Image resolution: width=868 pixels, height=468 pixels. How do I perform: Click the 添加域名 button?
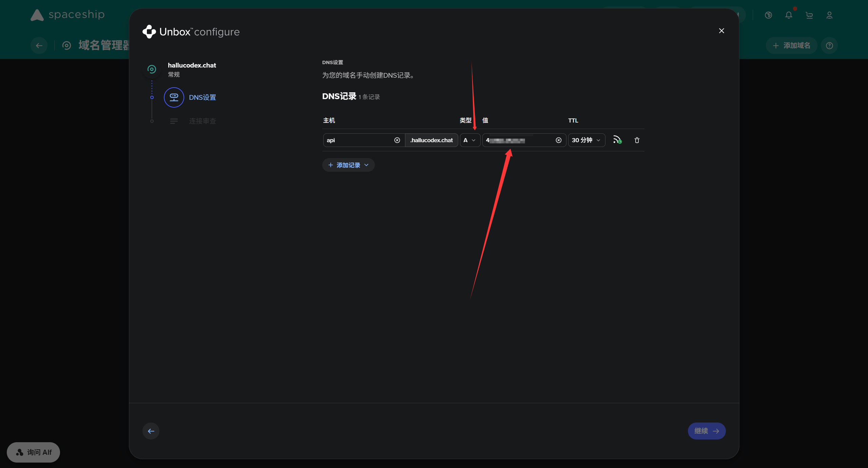coord(791,45)
